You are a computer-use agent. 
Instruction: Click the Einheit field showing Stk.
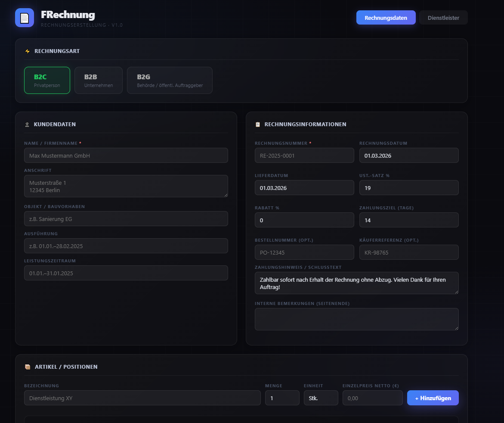click(x=321, y=398)
